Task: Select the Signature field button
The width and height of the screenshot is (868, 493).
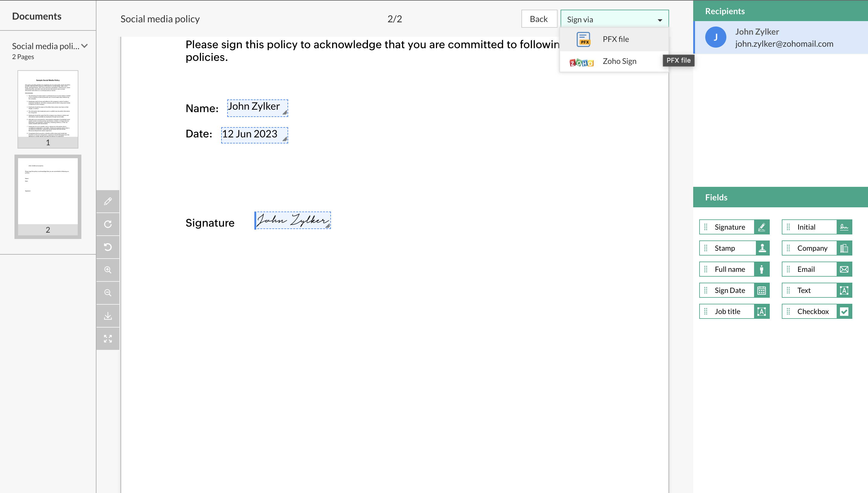Action: point(734,227)
